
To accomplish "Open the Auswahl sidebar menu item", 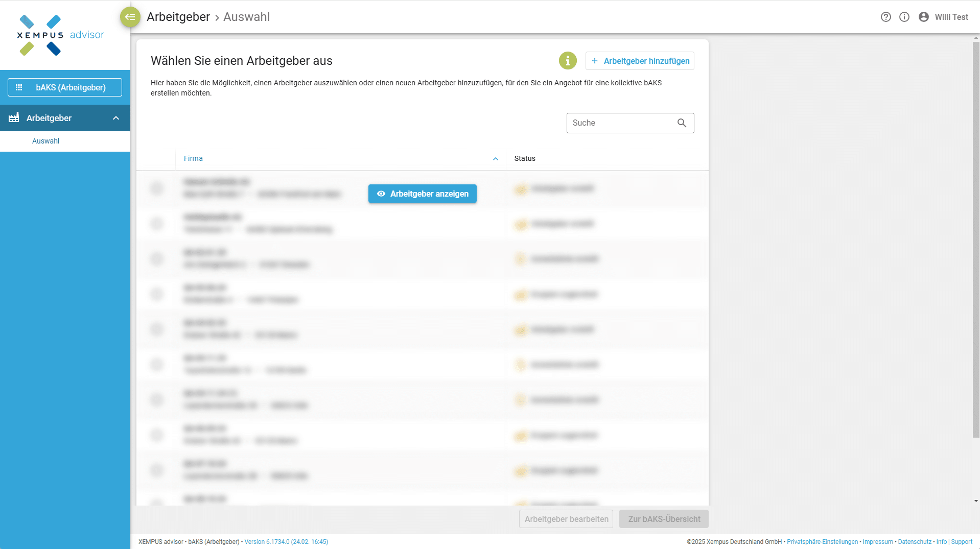I will pos(45,141).
